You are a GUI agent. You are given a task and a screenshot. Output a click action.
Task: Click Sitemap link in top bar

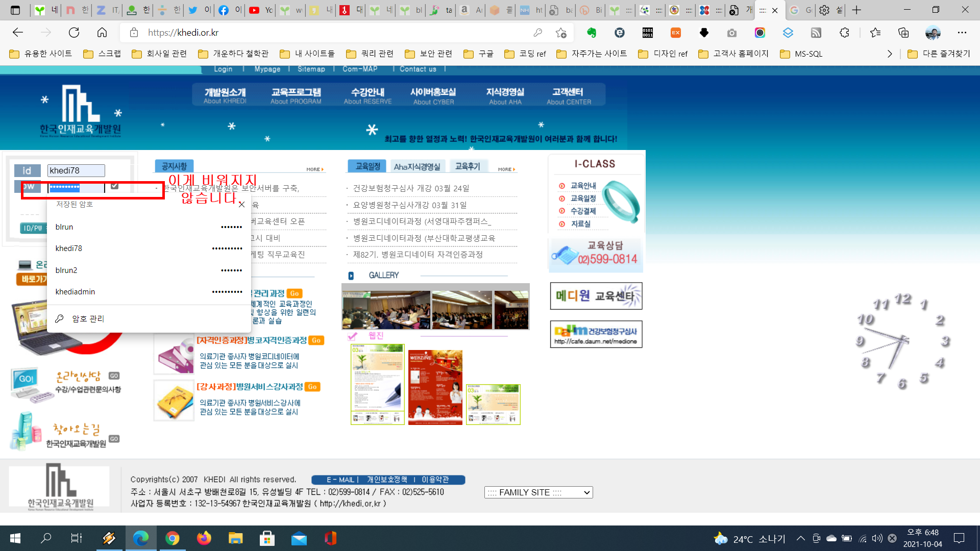pos(311,69)
